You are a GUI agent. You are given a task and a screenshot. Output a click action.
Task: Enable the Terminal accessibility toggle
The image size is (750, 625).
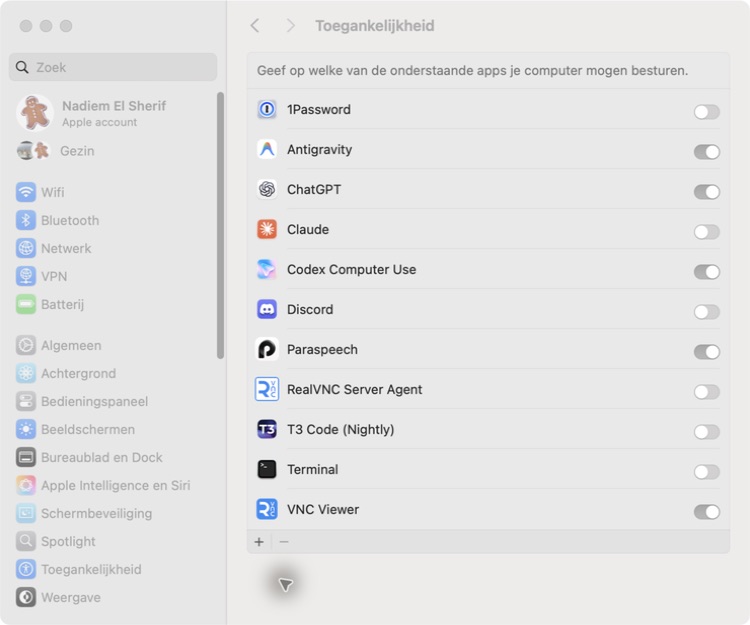(706, 472)
